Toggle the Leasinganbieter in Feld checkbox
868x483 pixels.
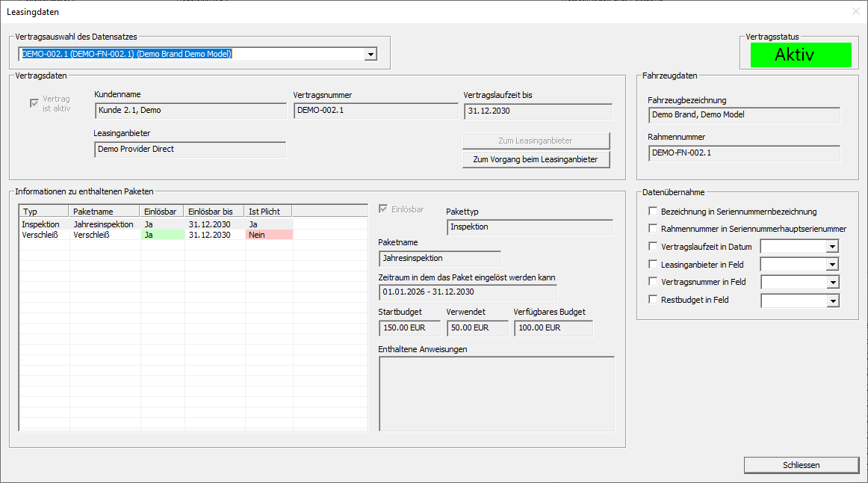[653, 264]
